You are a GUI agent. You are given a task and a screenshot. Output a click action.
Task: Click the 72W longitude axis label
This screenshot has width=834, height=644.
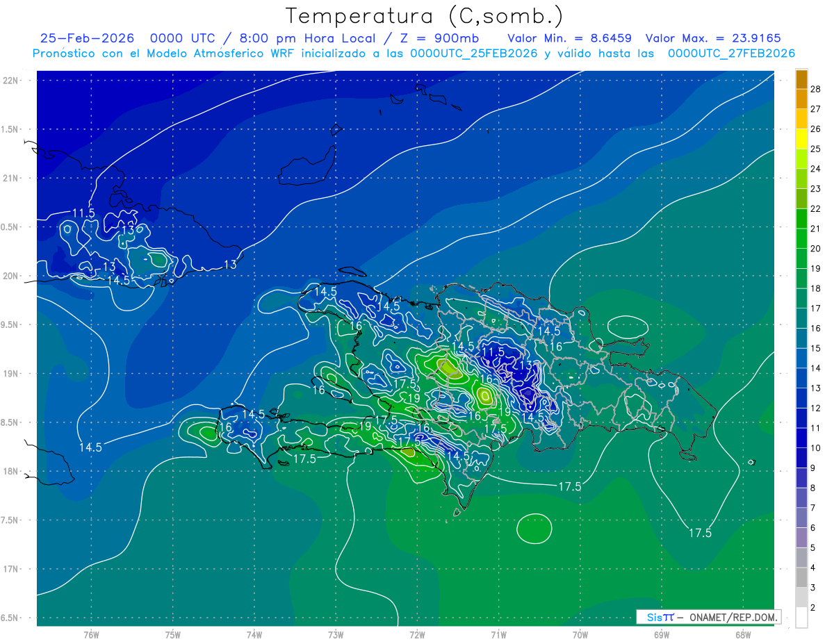(x=417, y=634)
